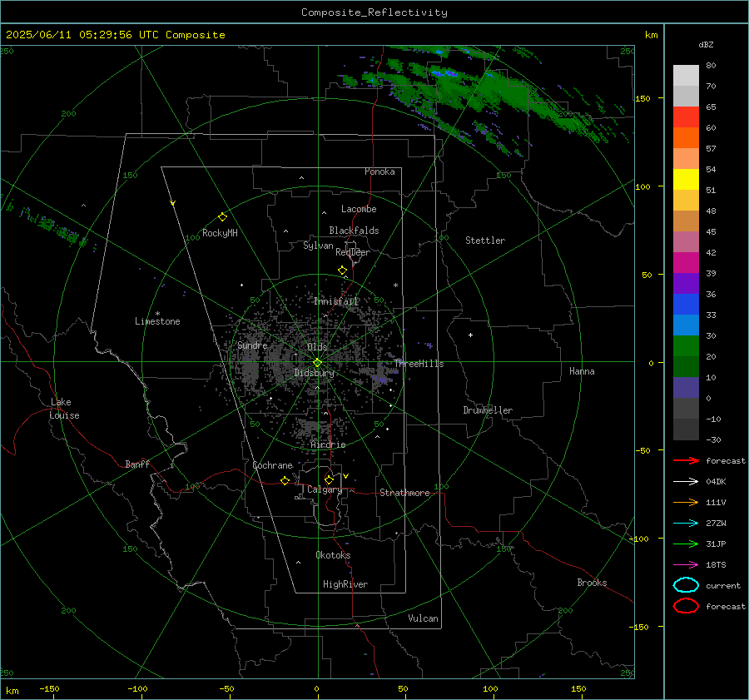Image resolution: width=749 pixels, height=700 pixels.
Task: Click yellow diamond marker below Cochrane
Action: [x=285, y=481]
